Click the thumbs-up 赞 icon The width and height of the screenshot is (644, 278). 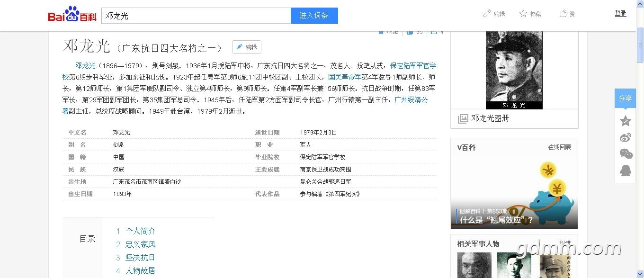click(x=563, y=14)
